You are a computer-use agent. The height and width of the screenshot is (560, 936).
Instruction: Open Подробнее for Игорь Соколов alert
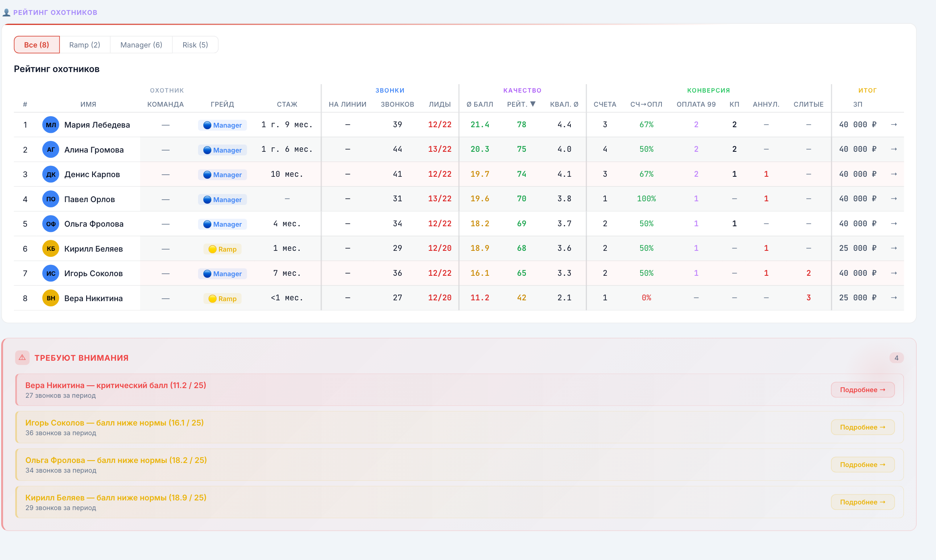coord(863,427)
